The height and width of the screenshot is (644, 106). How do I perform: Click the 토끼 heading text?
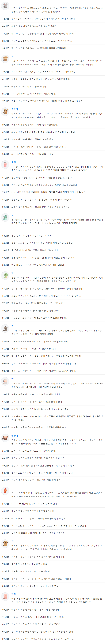click(14, 162)
